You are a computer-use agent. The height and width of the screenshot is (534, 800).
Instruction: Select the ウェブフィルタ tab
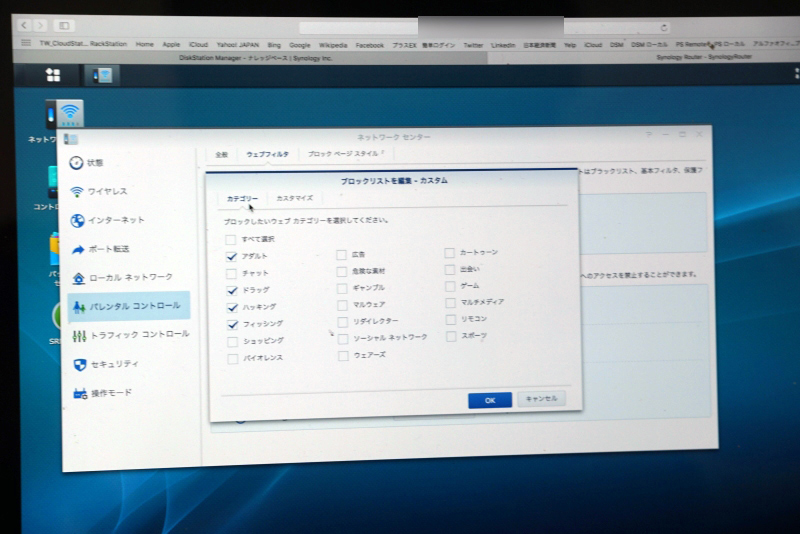point(267,154)
